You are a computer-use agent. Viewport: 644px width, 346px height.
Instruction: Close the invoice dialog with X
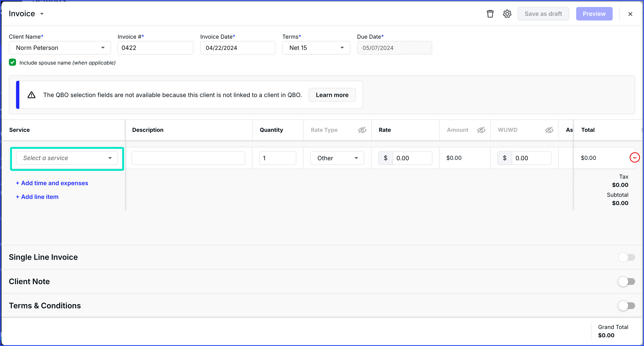[630, 14]
